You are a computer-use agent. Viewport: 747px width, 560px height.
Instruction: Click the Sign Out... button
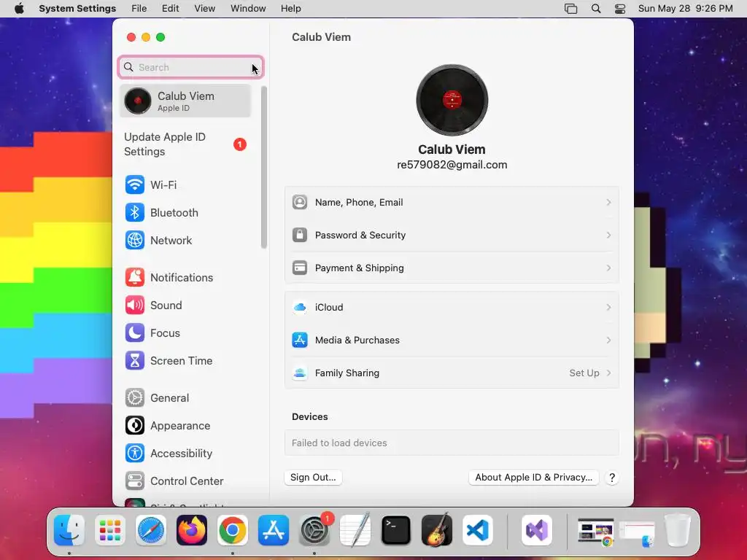click(313, 477)
